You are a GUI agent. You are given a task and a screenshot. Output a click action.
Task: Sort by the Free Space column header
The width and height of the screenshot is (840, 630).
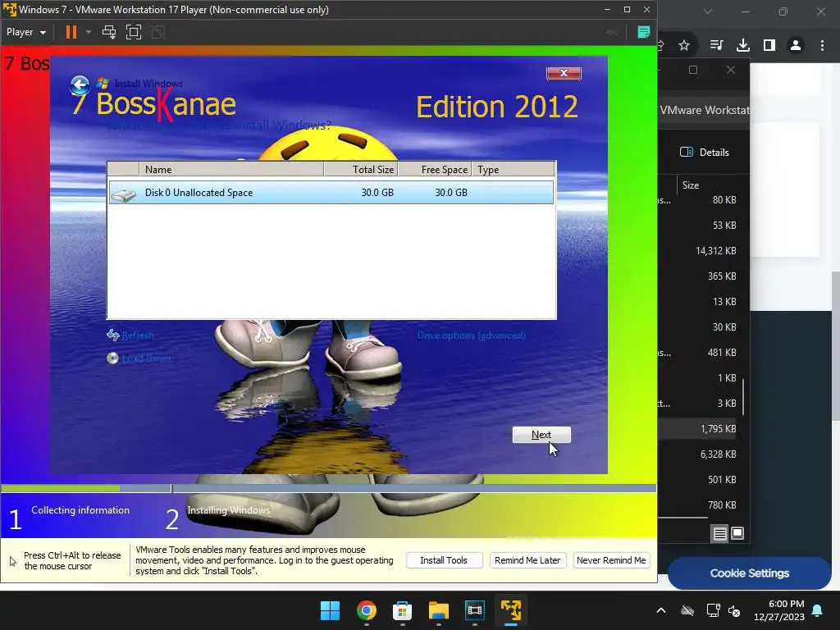pos(435,169)
